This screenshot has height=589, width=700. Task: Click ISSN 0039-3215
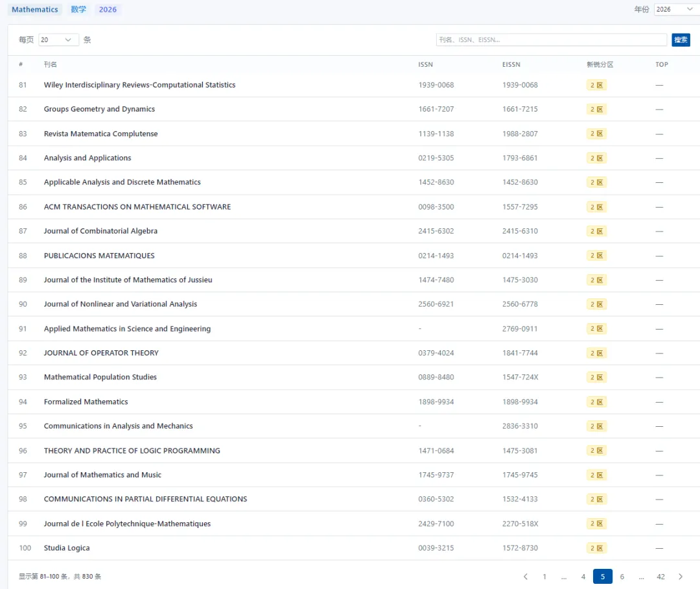(436, 548)
